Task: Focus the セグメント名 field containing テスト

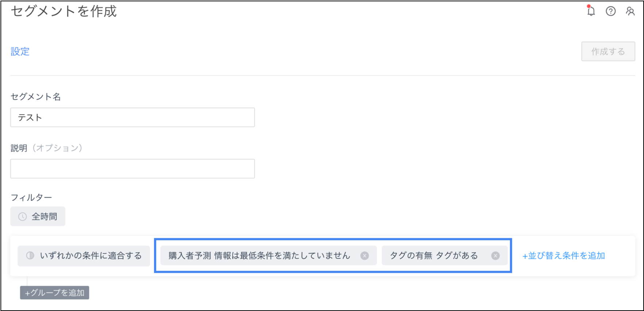Action: (x=132, y=117)
